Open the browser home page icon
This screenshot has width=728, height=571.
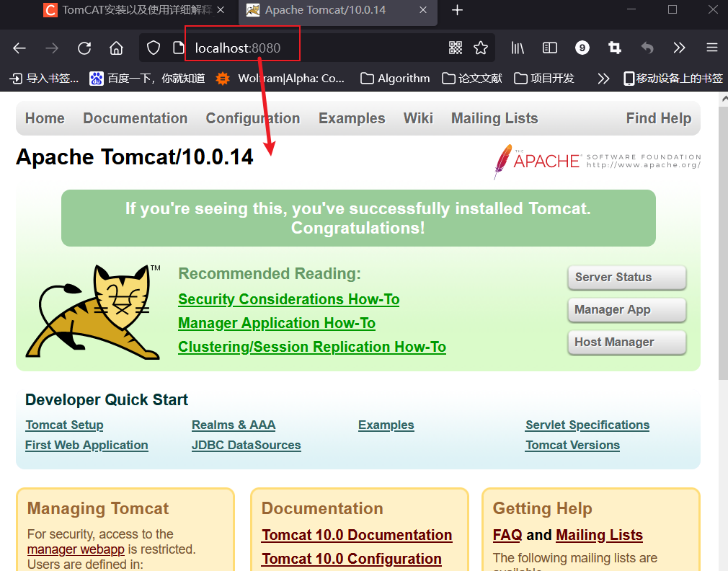click(116, 48)
